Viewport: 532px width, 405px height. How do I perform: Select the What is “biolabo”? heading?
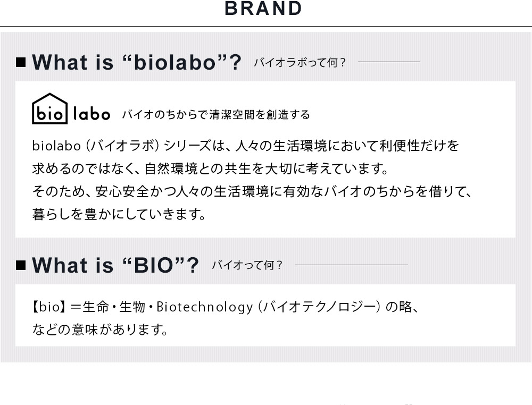point(137,62)
